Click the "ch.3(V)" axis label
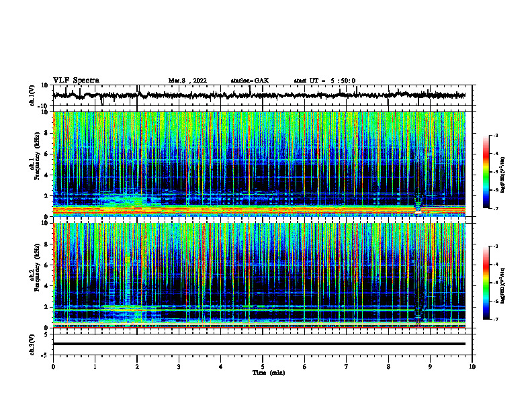Screen dimensions: 532x411 click(x=32, y=345)
